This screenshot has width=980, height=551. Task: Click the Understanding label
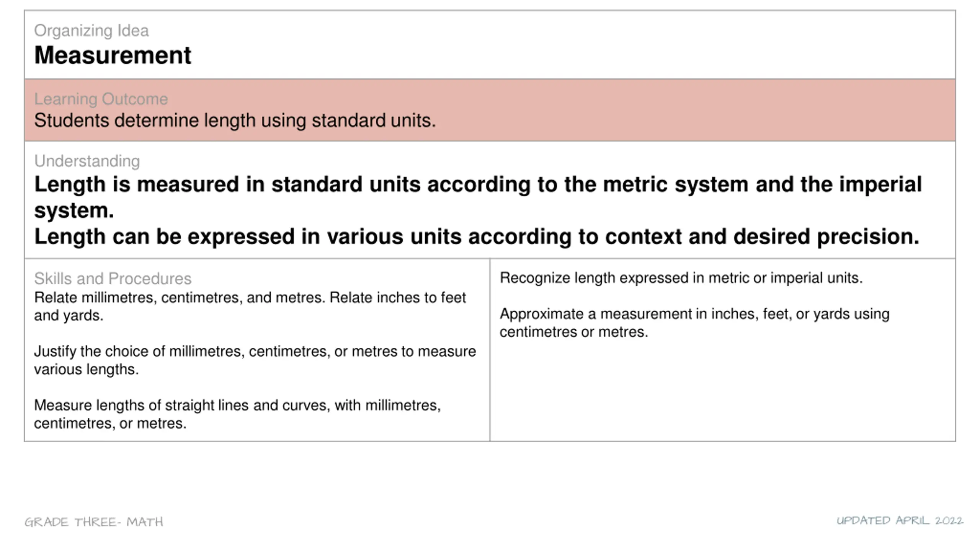87,161
